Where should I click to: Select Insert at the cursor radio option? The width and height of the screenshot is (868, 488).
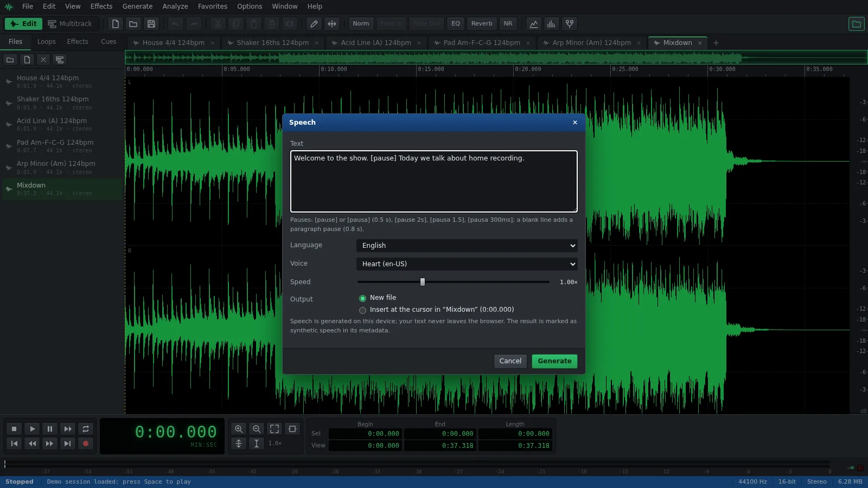coord(362,310)
